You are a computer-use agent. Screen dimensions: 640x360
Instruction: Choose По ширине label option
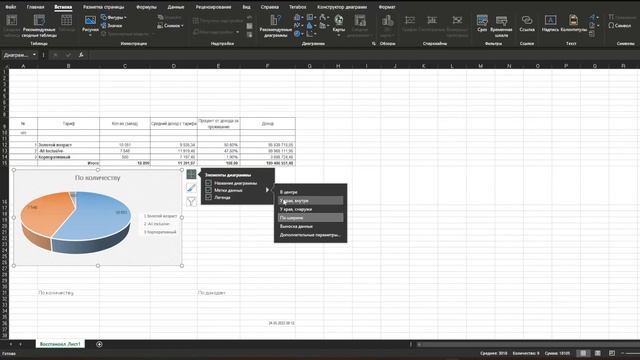point(310,218)
